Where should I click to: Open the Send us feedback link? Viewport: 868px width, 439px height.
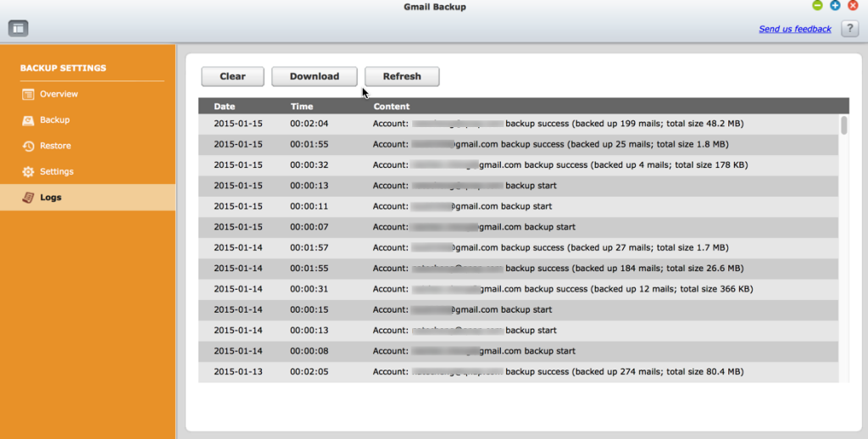tap(794, 29)
